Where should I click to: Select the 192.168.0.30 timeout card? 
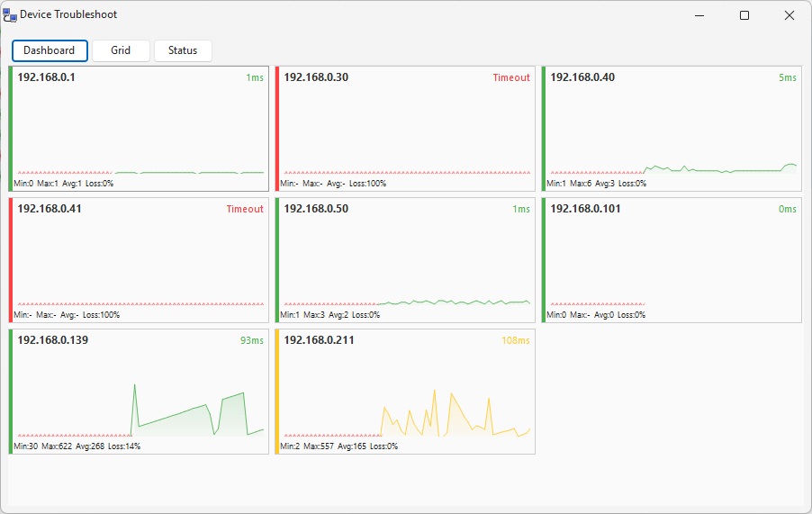(x=405, y=126)
